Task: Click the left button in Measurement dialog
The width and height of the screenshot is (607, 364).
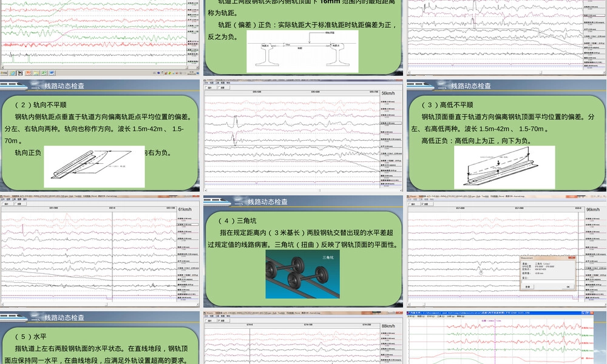Action: (x=527, y=286)
